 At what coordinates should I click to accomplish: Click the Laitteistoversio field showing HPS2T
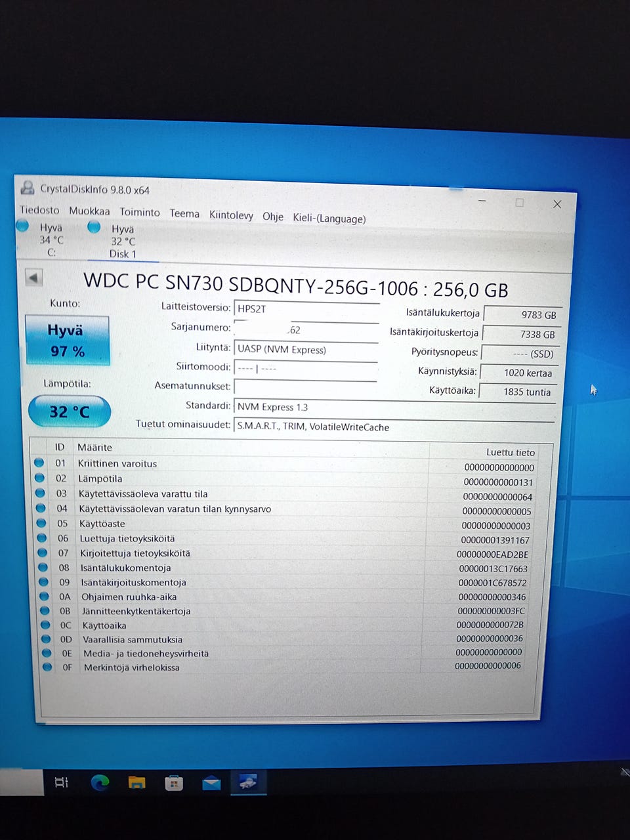point(306,309)
